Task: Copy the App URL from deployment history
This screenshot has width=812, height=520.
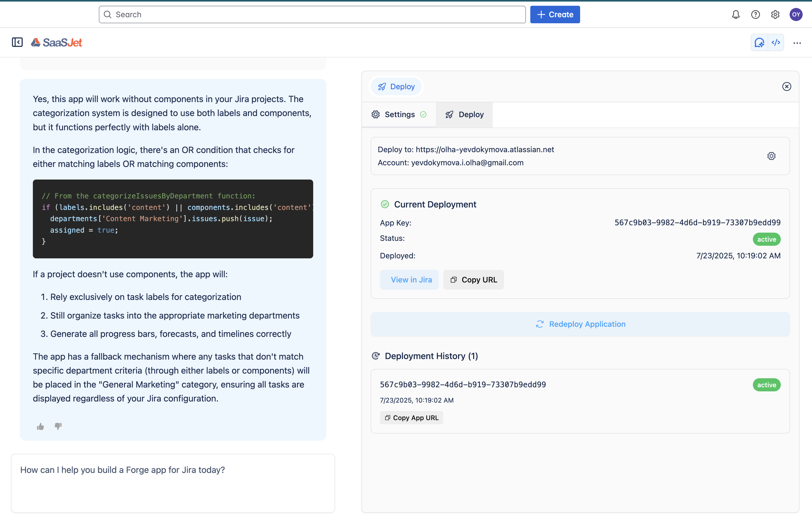Action: (411, 417)
